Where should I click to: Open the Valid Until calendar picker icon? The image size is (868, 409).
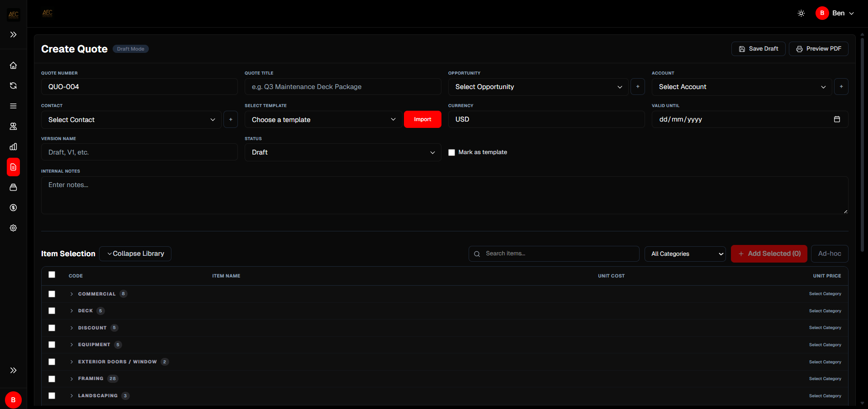(837, 119)
